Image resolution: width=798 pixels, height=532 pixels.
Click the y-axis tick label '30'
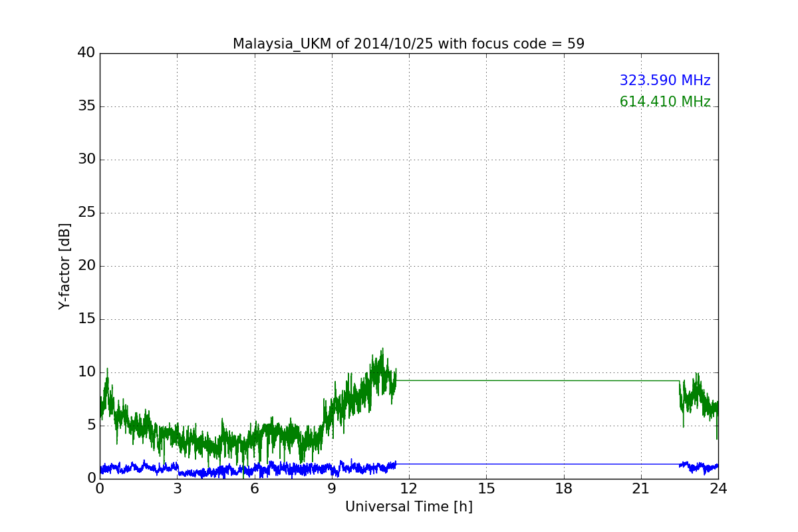coord(86,160)
